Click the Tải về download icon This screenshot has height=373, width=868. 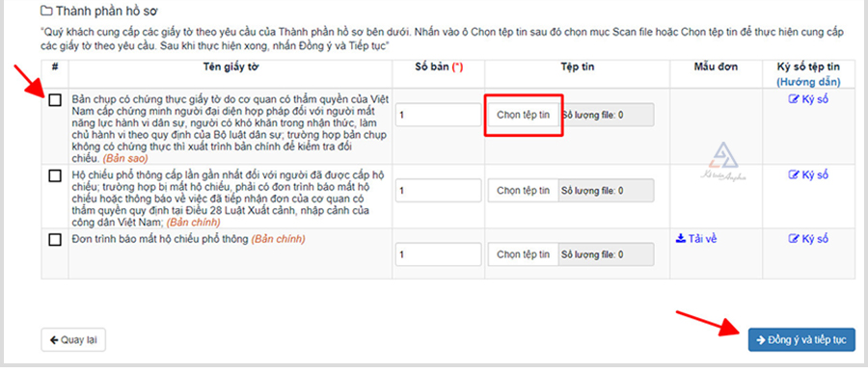pyautogui.click(x=681, y=239)
